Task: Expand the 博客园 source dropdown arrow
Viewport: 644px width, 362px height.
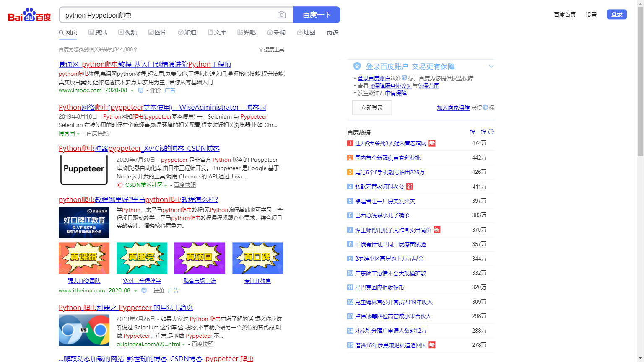Action: (x=78, y=134)
